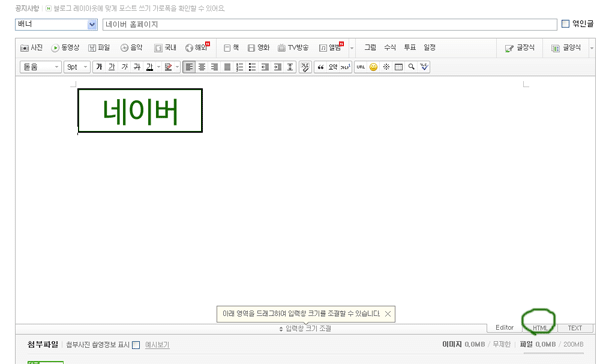Open the 글장식 text decoration panel
The image size is (600, 364).
(520, 48)
